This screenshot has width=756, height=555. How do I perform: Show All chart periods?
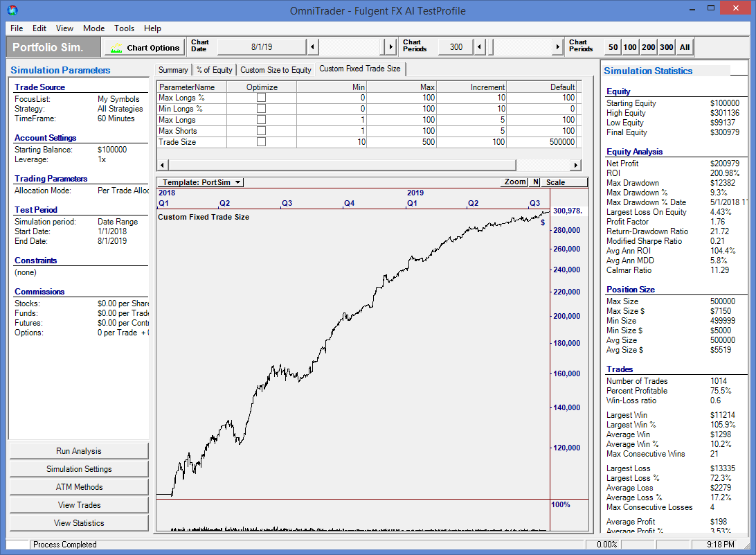(685, 47)
